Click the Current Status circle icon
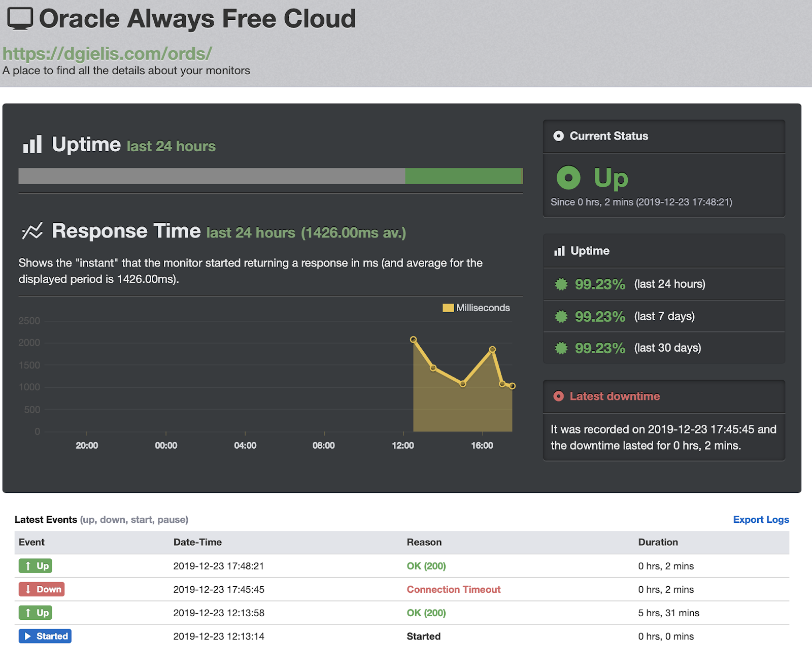 (558, 136)
